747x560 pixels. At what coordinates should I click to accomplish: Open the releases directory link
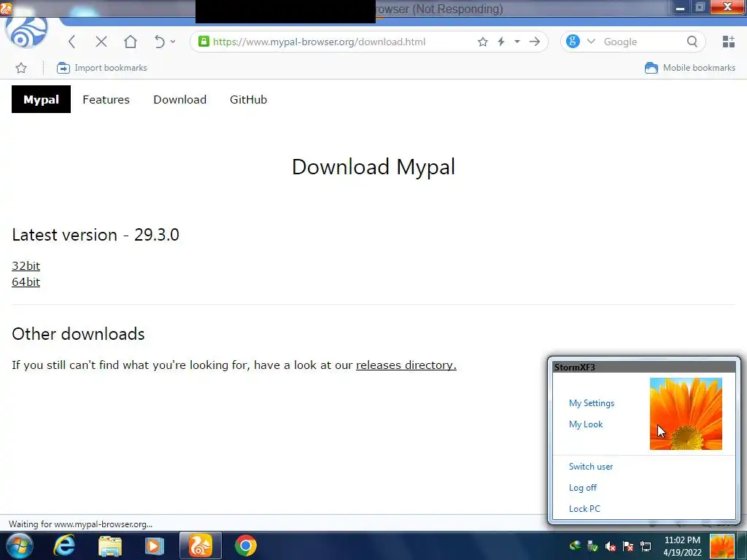pos(406,365)
